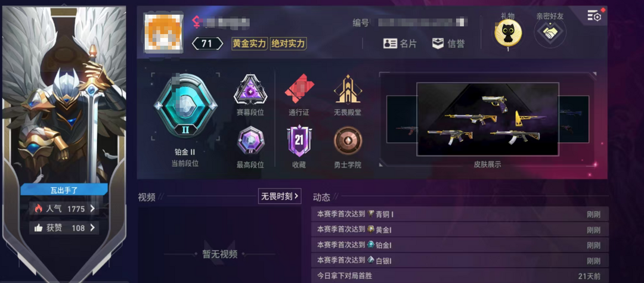Click the pixelated player avatar
Screen dimensions: 644x283
163,33
